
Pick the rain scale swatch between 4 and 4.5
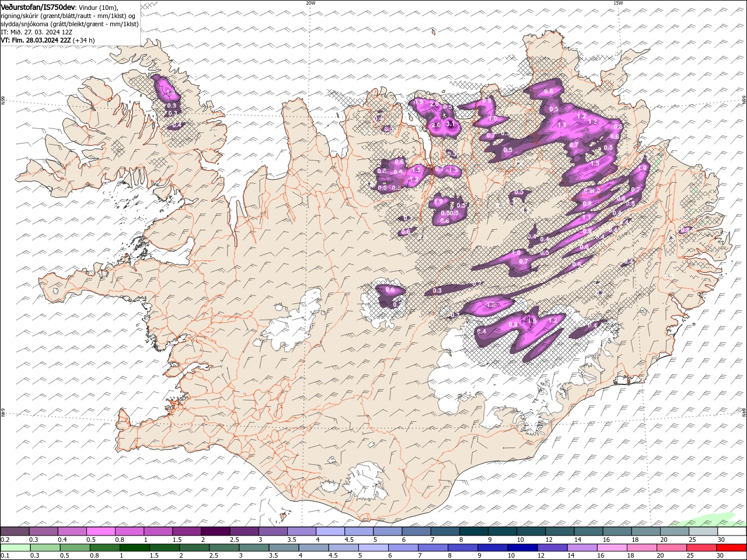314,548
